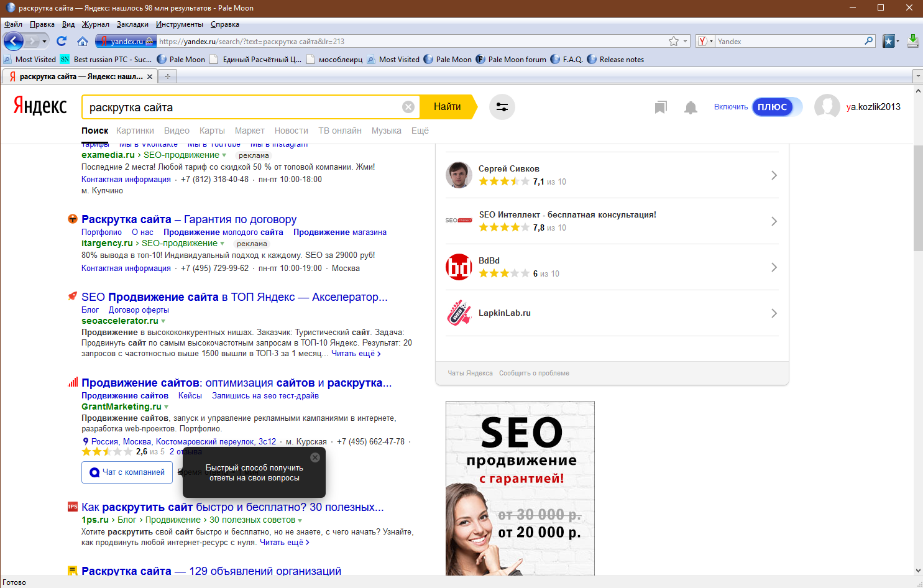The image size is (923, 588).
Task: Open the tab list dropdown arrow
Action: coord(917,76)
